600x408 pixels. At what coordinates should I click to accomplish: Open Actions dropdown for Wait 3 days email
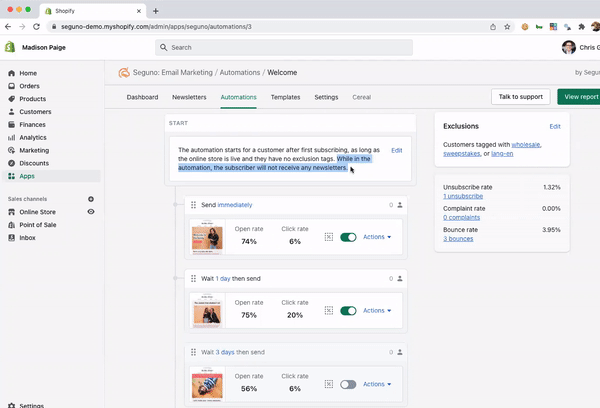click(x=377, y=384)
